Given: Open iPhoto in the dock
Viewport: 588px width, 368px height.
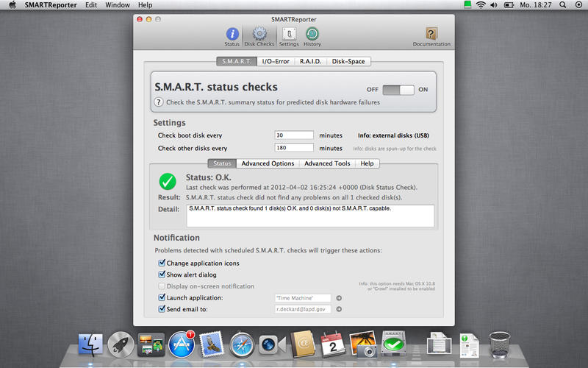Looking at the screenshot, I should (363, 344).
